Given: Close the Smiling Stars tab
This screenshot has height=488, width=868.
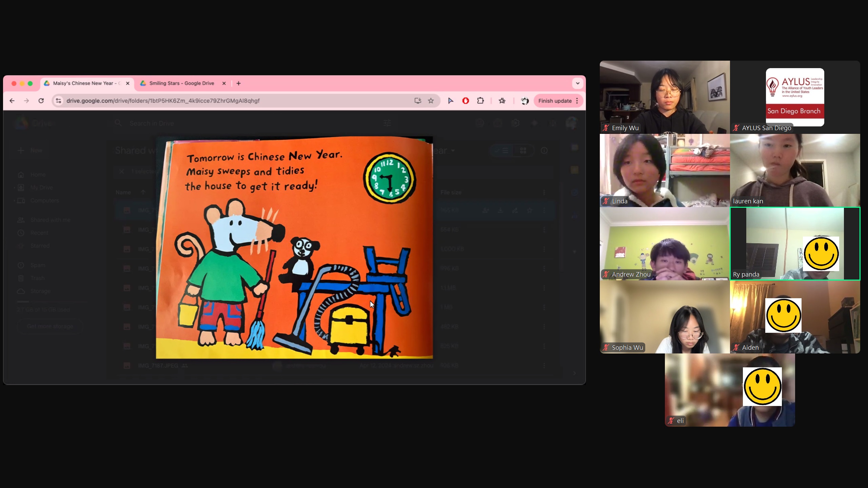Looking at the screenshot, I should (224, 83).
